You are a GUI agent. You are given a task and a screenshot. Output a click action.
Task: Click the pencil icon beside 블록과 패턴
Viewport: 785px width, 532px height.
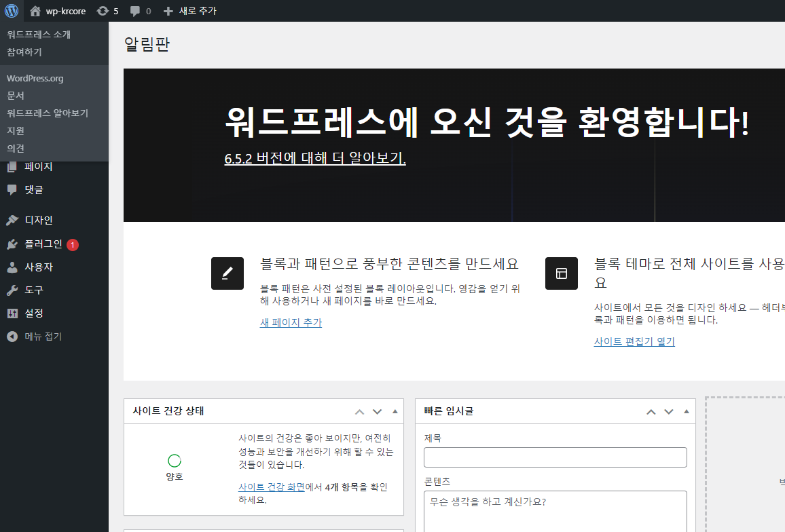click(227, 273)
